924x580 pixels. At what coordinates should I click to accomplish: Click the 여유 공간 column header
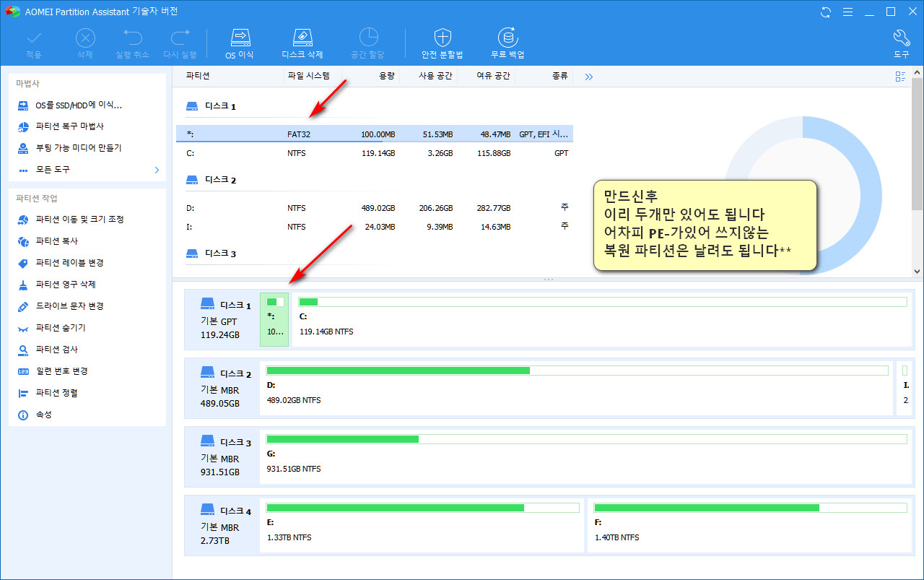[x=494, y=76]
